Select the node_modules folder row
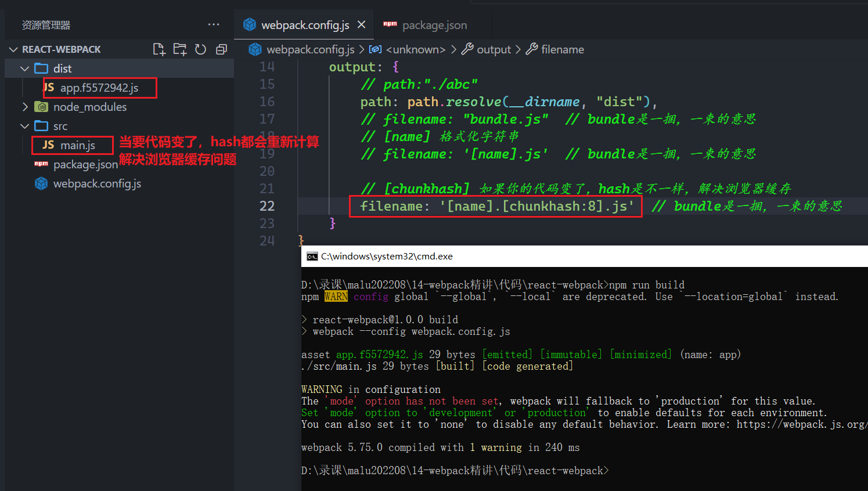The height and width of the screenshot is (491, 868). [x=119, y=107]
